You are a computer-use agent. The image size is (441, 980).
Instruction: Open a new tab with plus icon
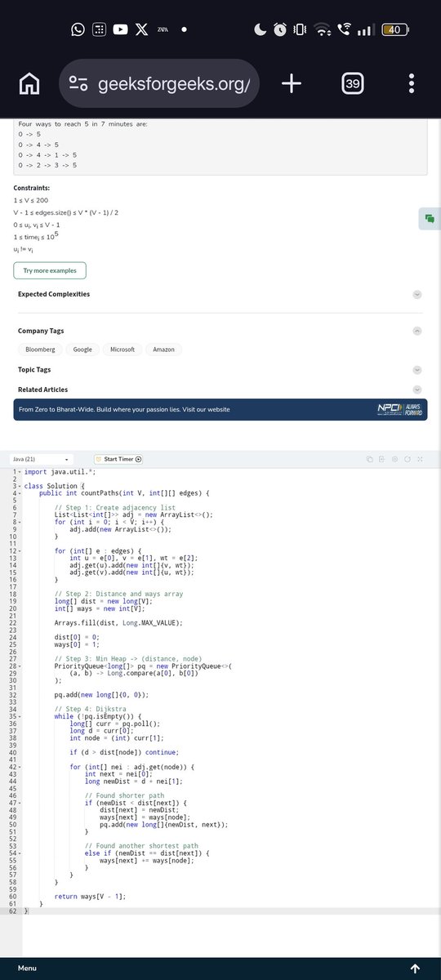pos(292,83)
